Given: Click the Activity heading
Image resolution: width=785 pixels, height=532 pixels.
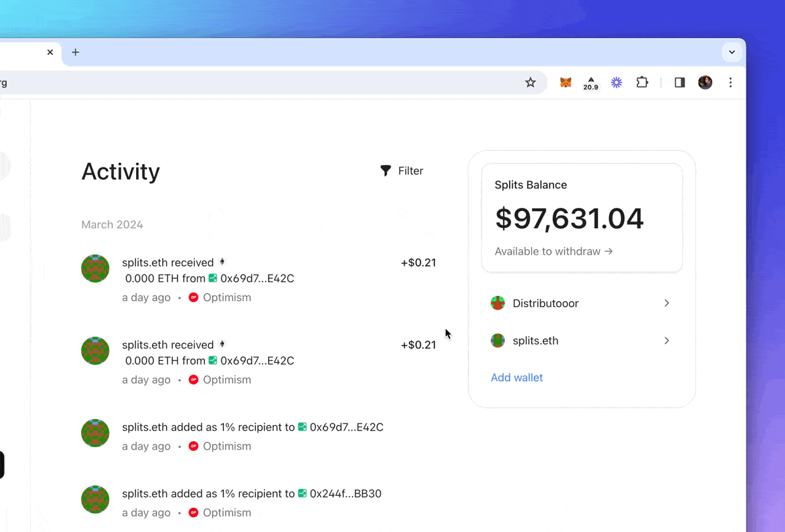Looking at the screenshot, I should [120, 171].
